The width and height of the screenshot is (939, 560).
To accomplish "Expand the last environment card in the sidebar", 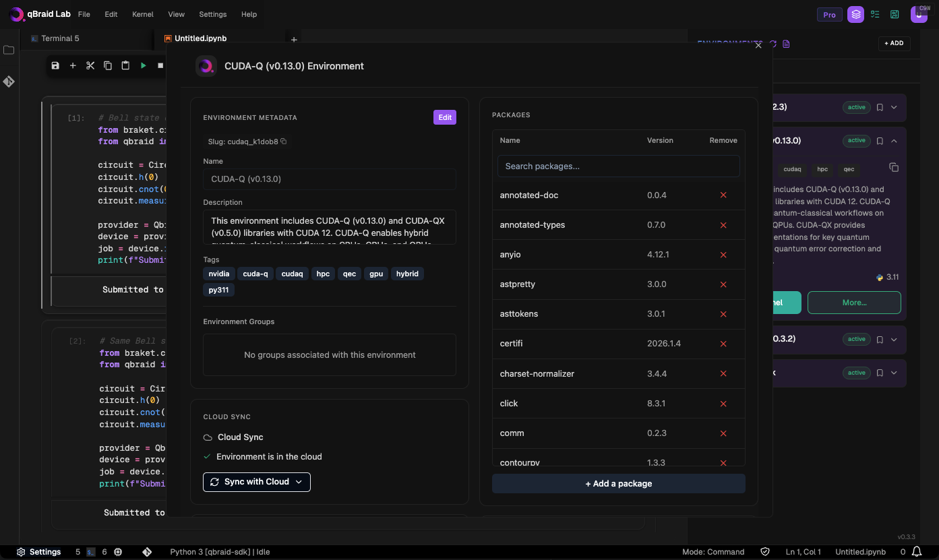I will point(895,373).
